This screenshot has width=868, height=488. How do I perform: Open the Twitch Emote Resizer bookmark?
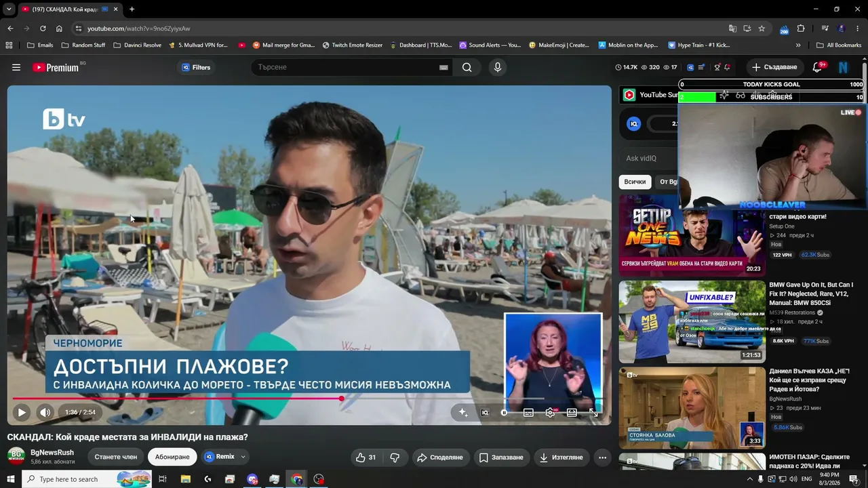click(x=353, y=45)
